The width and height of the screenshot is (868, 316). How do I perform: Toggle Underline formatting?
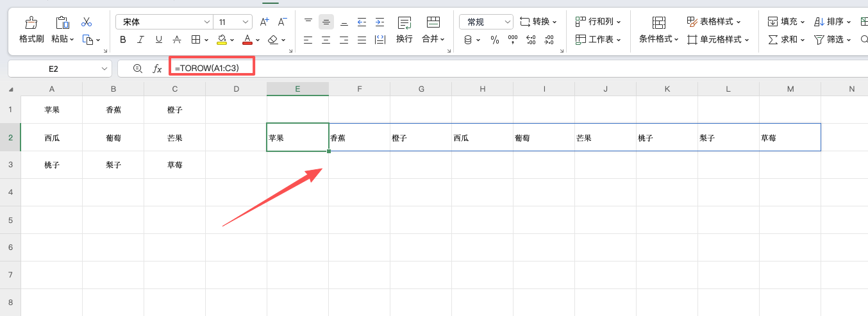[x=159, y=40]
